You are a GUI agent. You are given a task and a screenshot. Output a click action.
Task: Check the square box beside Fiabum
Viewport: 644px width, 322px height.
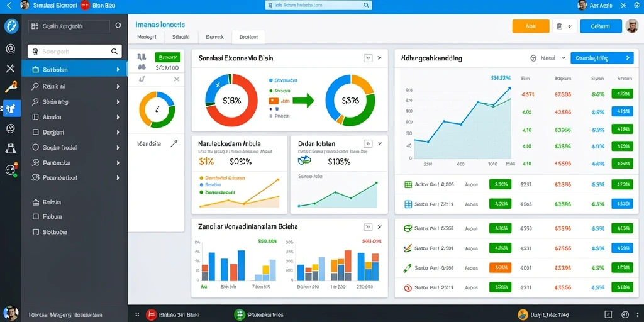[x=35, y=216]
